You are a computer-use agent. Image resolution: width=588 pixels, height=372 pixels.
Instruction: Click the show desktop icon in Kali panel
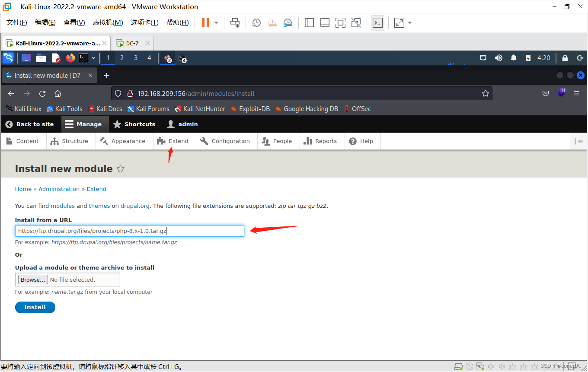[x=26, y=58]
